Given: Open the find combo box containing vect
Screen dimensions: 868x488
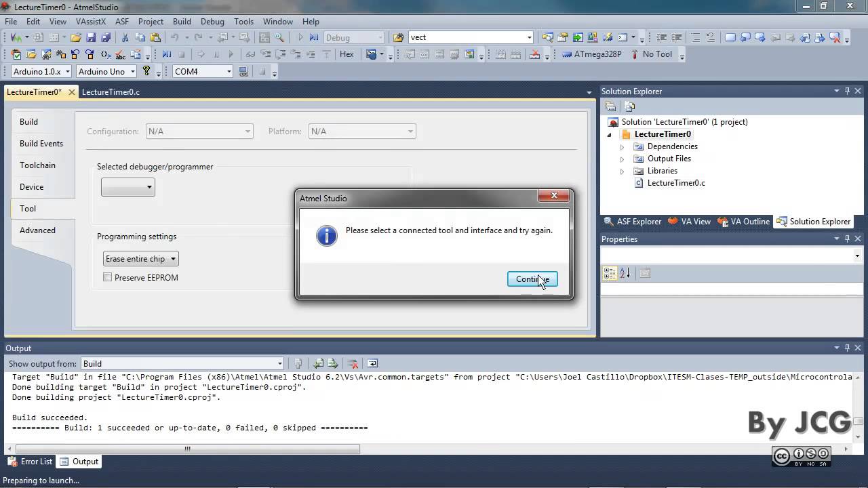Looking at the screenshot, I should [x=471, y=37].
